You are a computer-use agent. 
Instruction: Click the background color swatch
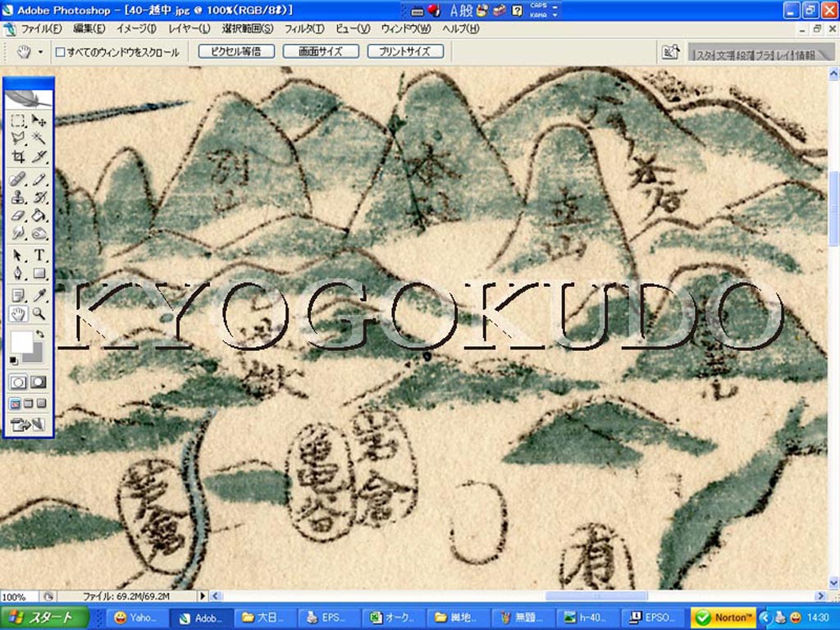(38, 356)
